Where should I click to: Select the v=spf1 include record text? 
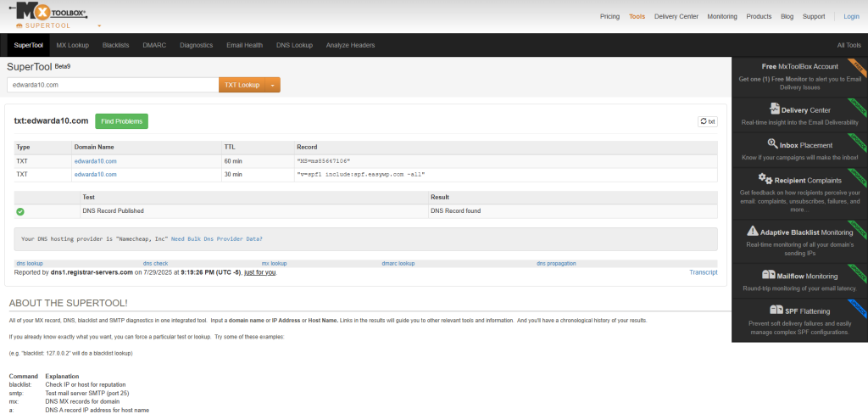tap(361, 175)
